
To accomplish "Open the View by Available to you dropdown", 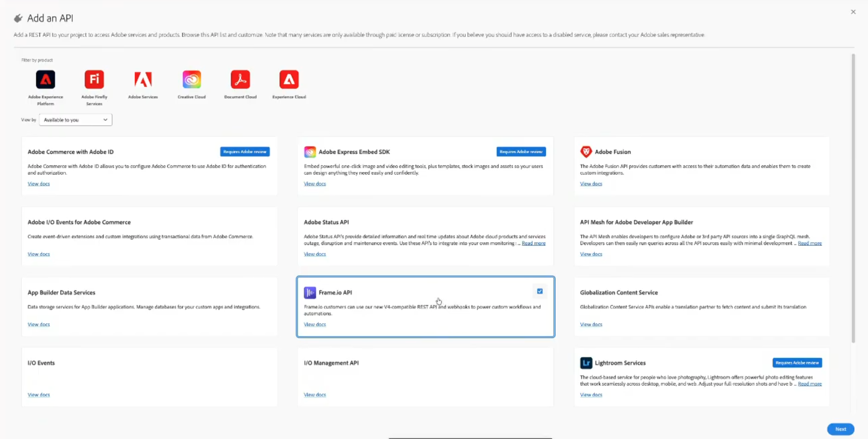I will tap(76, 120).
